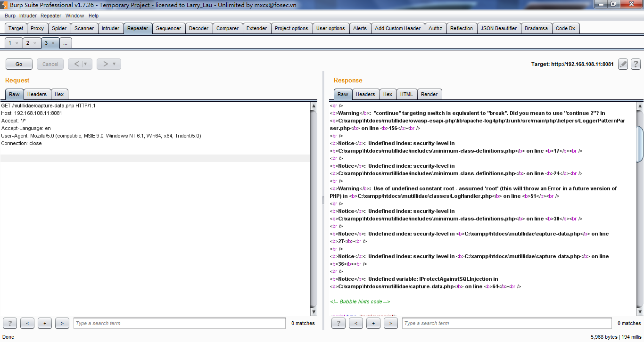Image resolution: width=644 pixels, height=342 pixels.
Task: Click the Cancel button
Action: pyautogui.click(x=50, y=64)
